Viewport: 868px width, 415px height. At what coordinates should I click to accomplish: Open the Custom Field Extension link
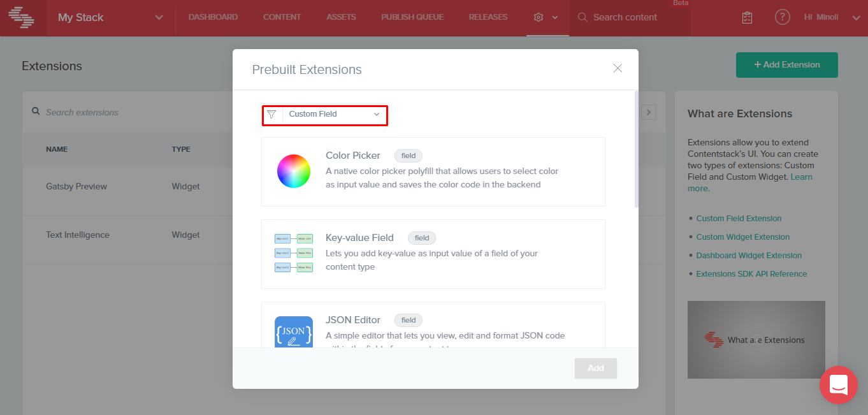[739, 219]
